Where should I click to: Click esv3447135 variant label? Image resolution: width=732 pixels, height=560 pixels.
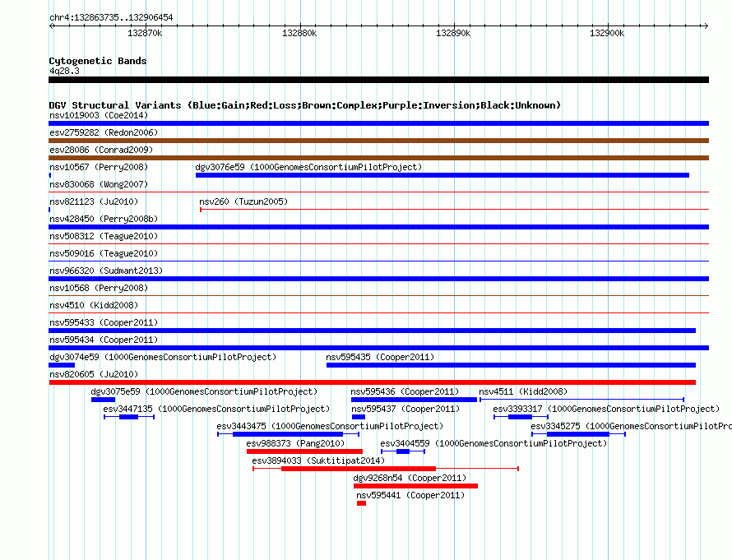tap(216, 409)
